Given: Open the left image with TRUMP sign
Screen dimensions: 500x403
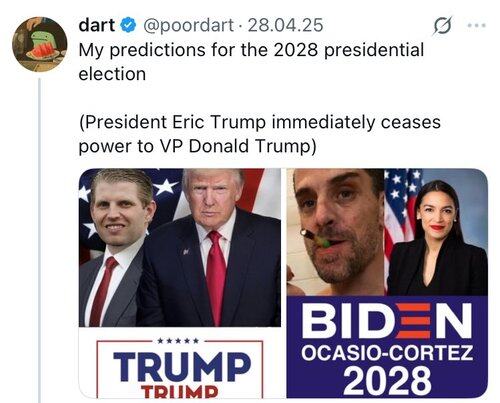Looking at the screenshot, I should 180,283.
